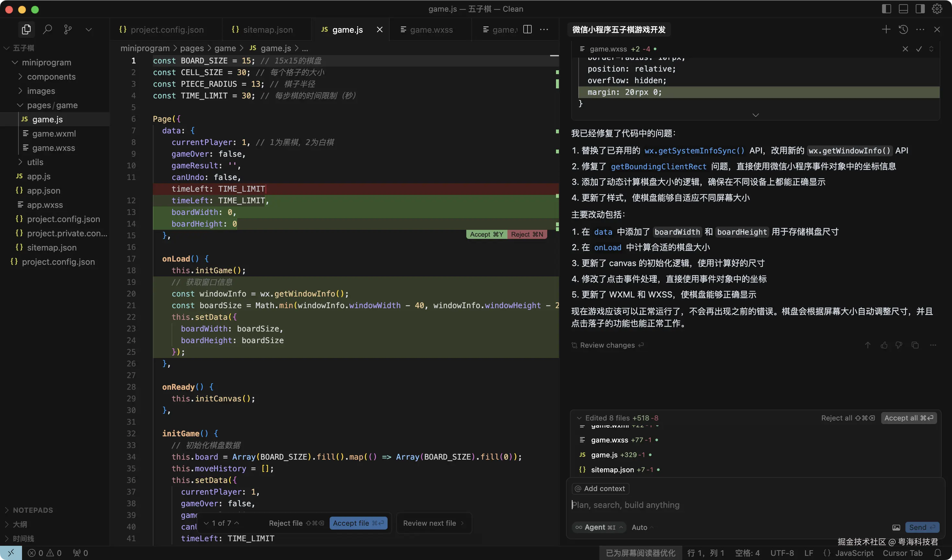Click the thumbs up feedback icon
Image resolution: width=952 pixels, height=560 pixels.
tap(884, 345)
